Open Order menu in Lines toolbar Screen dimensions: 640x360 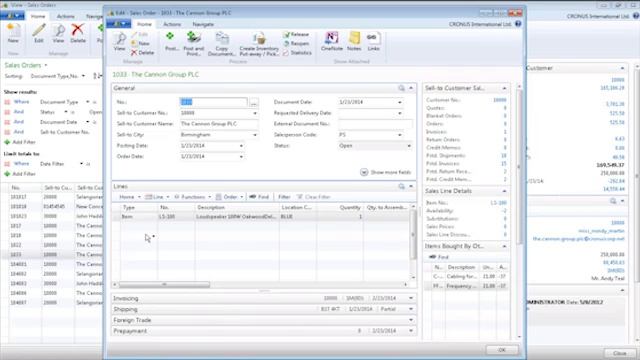pos(229,197)
